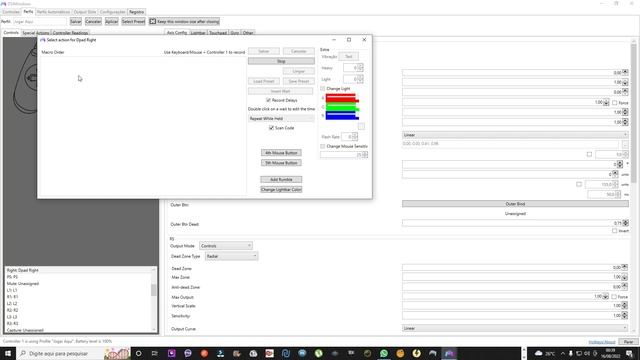
Task: Open the Dead Zone Type Radial dropdown
Action: click(x=231, y=256)
